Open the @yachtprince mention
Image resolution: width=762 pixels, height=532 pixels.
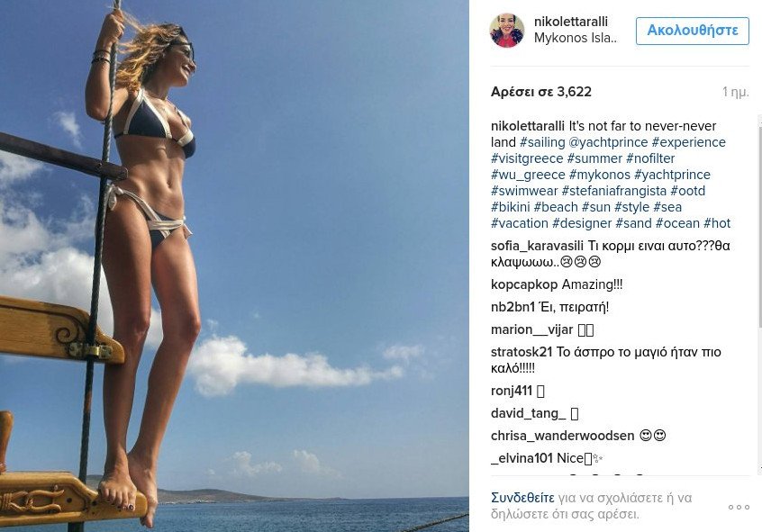[x=608, y=142]
